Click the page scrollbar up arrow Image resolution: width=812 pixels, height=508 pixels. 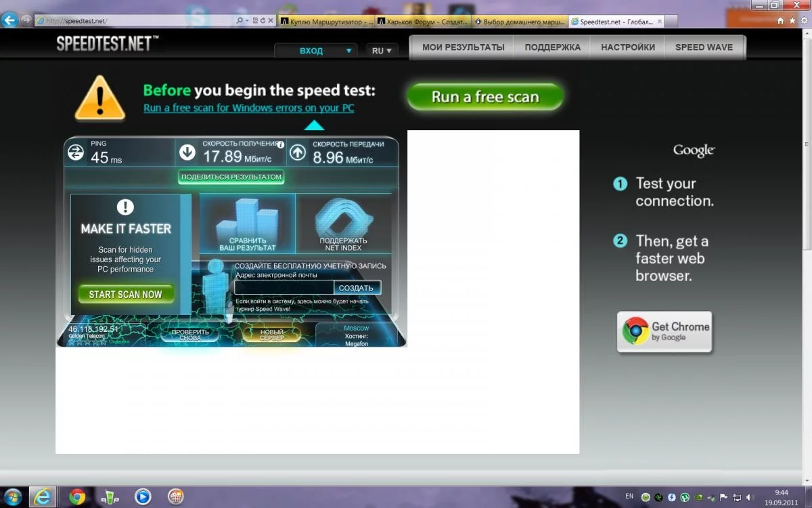click(x=807, y=35)
